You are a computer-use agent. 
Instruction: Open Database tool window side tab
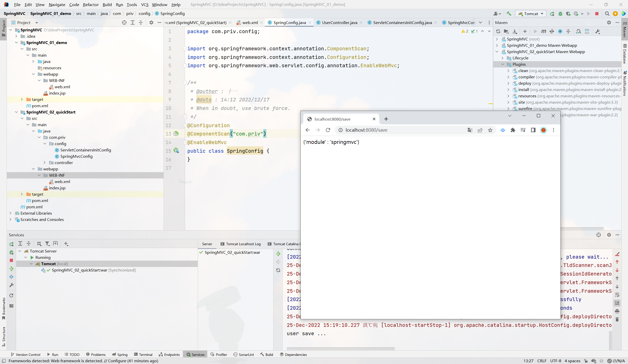[625, 54]
